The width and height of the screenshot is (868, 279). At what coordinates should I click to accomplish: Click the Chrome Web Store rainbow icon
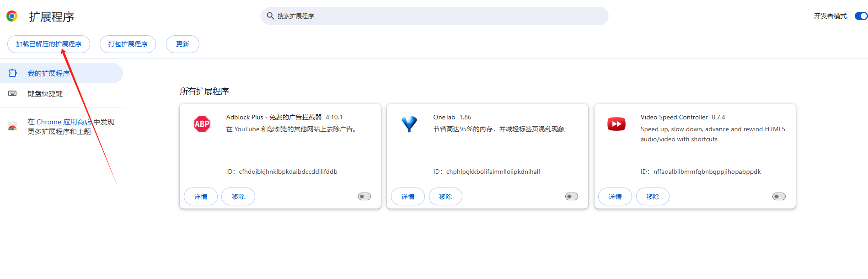[x=13, y=127]
